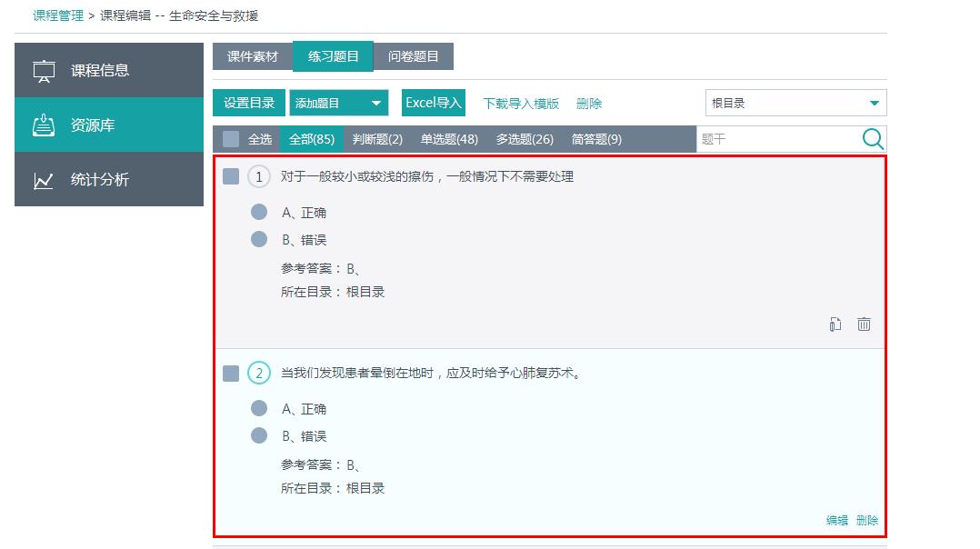This screenshot has height=549, width=980.
Task: Click the 下载导入模版 link
Action: click(521, 104)
